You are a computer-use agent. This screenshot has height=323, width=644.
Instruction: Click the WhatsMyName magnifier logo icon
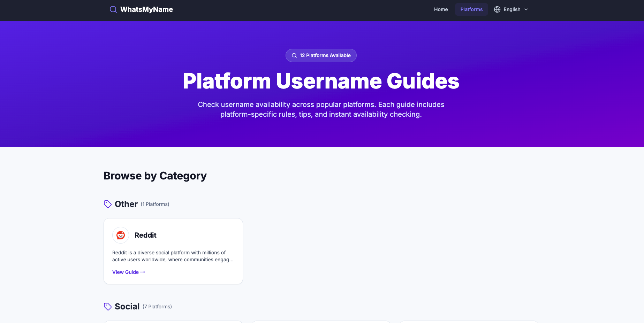click(113, 9)
